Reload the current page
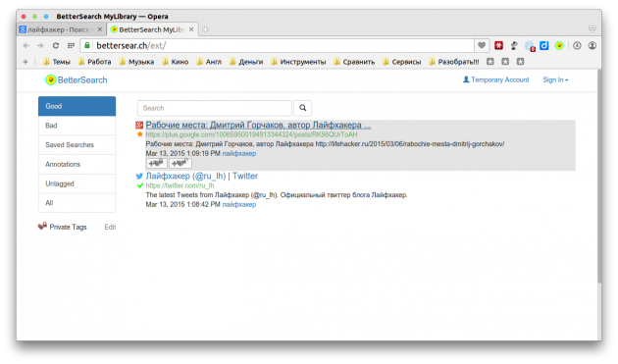Image resolution: width=618 pixels, height=364 pixels. point(56,46)
